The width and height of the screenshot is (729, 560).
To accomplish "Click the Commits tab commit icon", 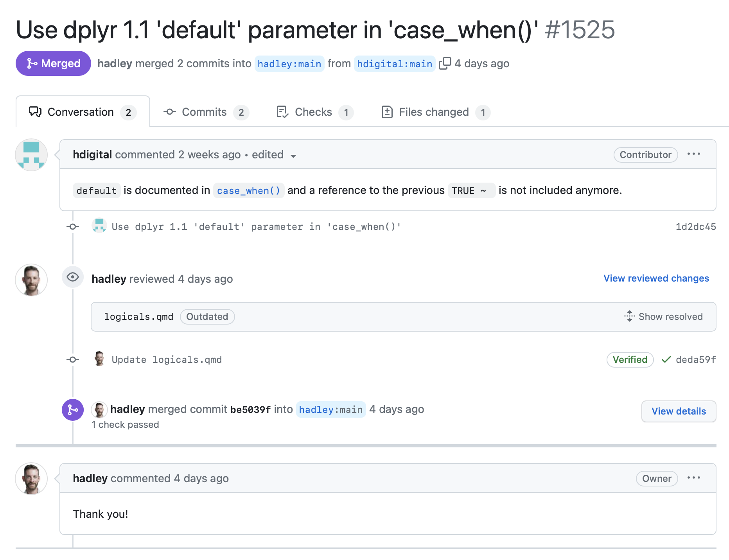I will click(x=169, y=112).
